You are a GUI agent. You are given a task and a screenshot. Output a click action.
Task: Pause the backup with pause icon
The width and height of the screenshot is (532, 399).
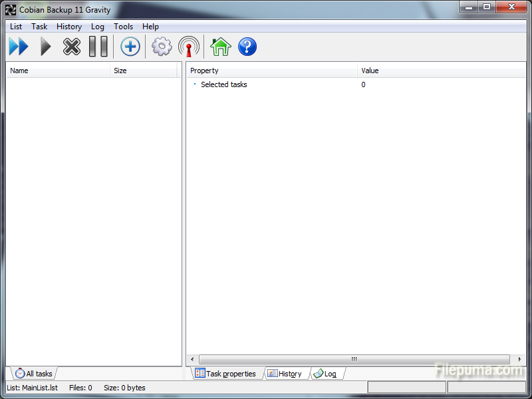(x=98, y=47)
